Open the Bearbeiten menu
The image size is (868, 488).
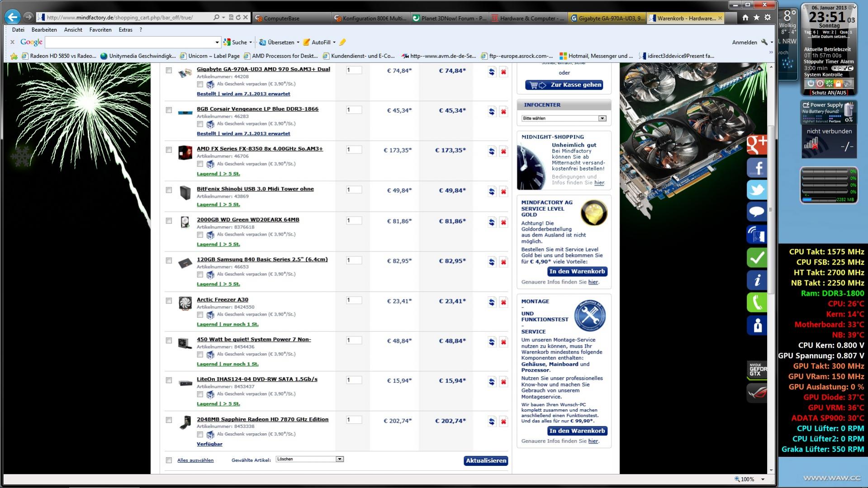[x=44, y=30]
